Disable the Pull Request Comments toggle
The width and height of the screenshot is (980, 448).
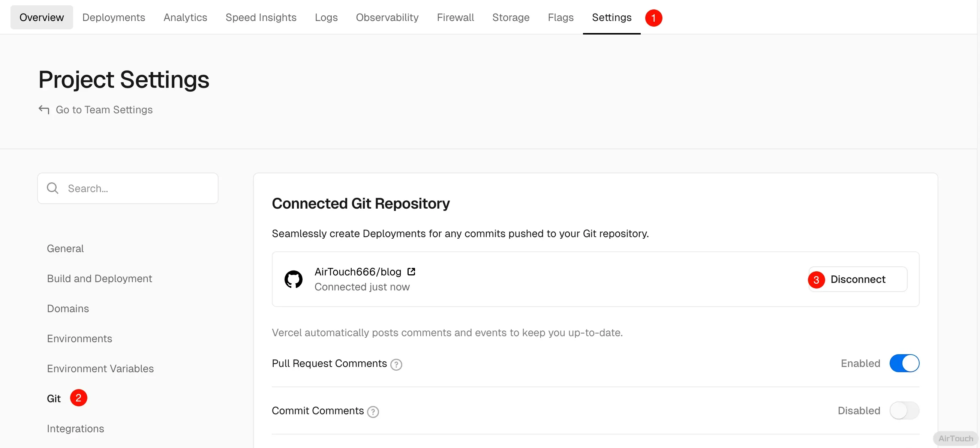click(x=904, y=363)
